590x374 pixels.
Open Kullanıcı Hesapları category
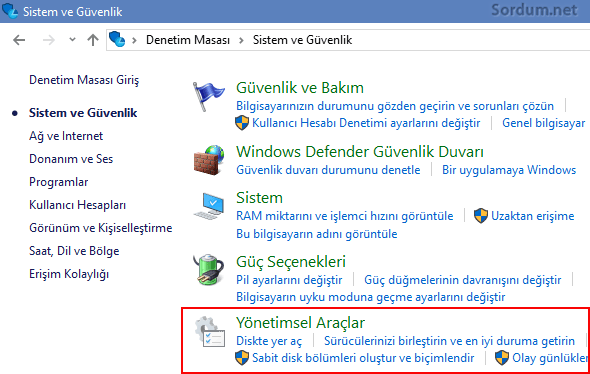[x=77, y=205]
